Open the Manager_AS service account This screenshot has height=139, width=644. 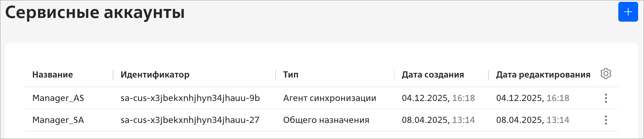coord(58,98)
